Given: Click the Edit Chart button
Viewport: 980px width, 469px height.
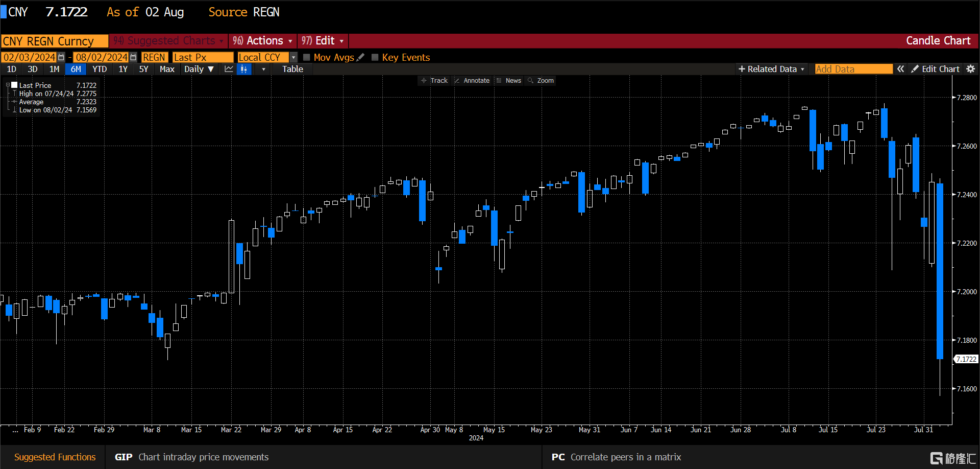Looking at the screenshot, I should click(936, 69).
